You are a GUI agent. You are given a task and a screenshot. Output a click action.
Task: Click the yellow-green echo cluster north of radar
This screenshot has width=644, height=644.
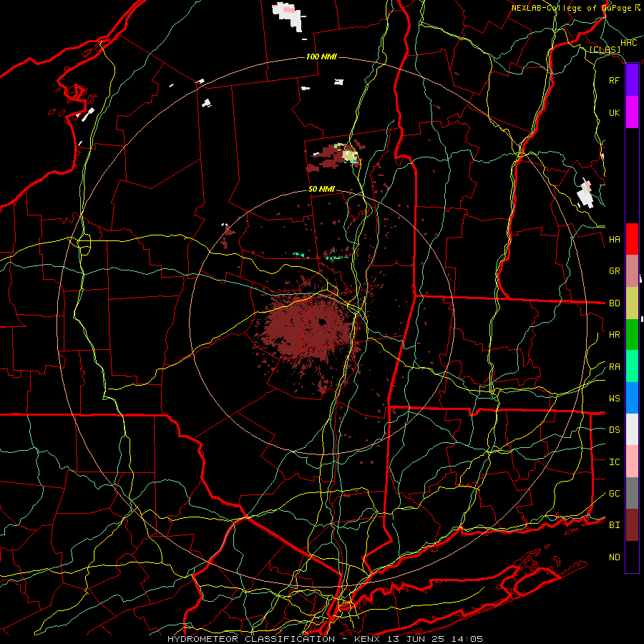tap(351, 156)
